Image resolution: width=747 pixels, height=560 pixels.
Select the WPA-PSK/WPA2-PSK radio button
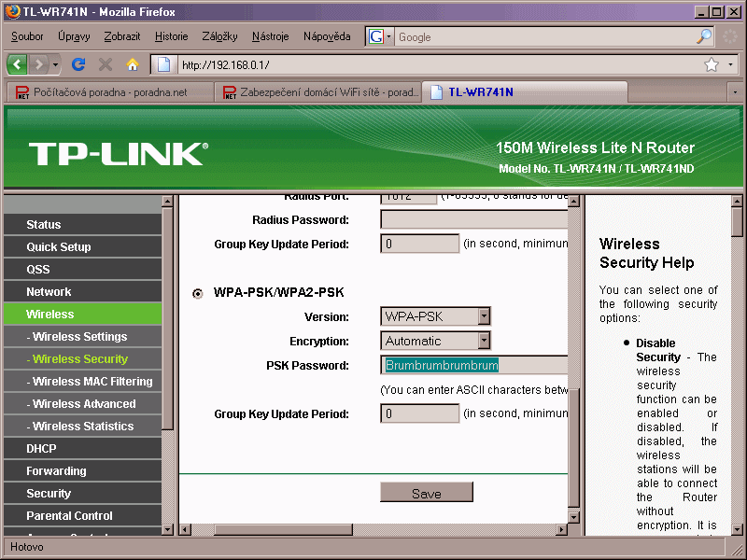197,293
